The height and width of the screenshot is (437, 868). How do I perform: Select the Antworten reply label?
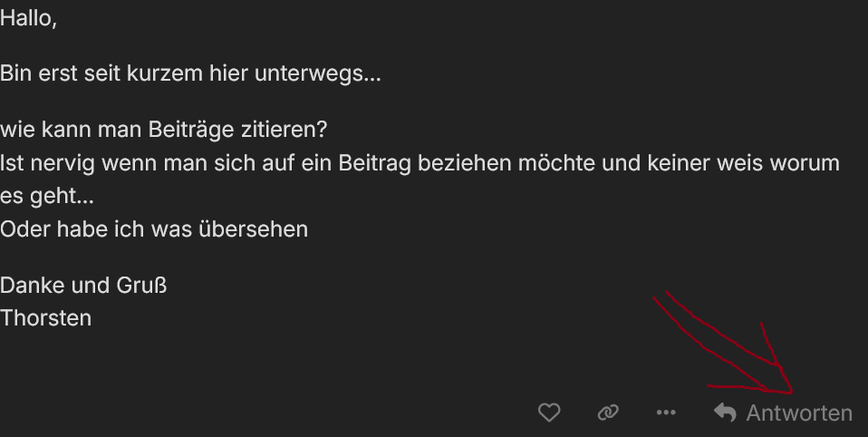pos(799,413)
